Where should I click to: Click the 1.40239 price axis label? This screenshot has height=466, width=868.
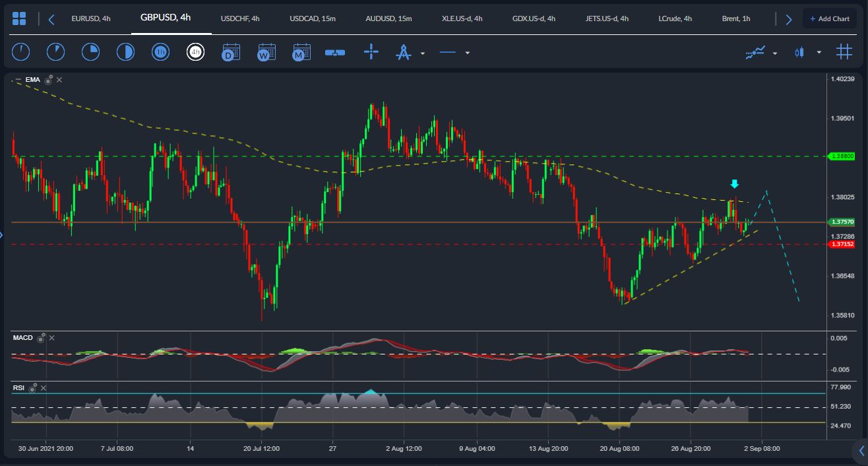[x=843, y=79]
